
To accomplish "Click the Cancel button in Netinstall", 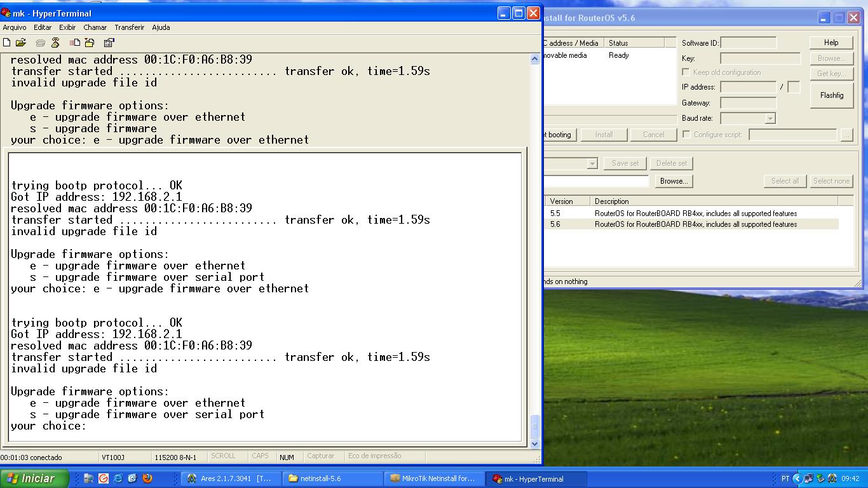I will click(653, 135).
